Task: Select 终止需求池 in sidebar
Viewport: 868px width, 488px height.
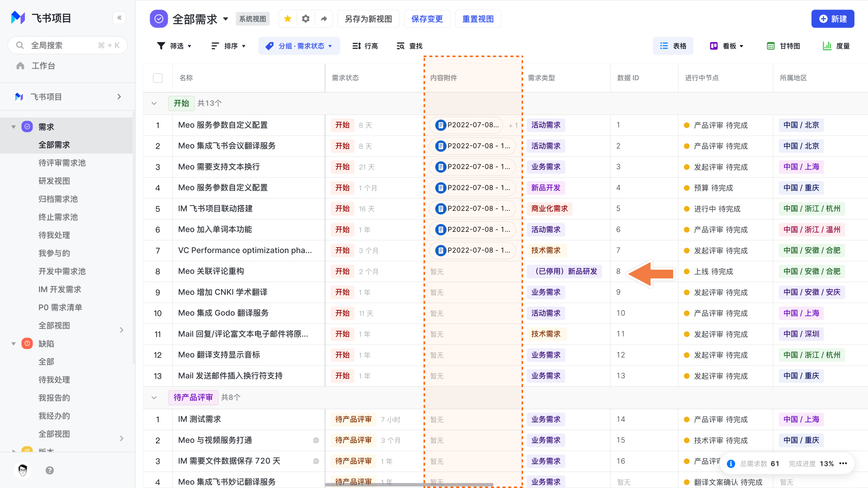Action: [x=58, y=217]
